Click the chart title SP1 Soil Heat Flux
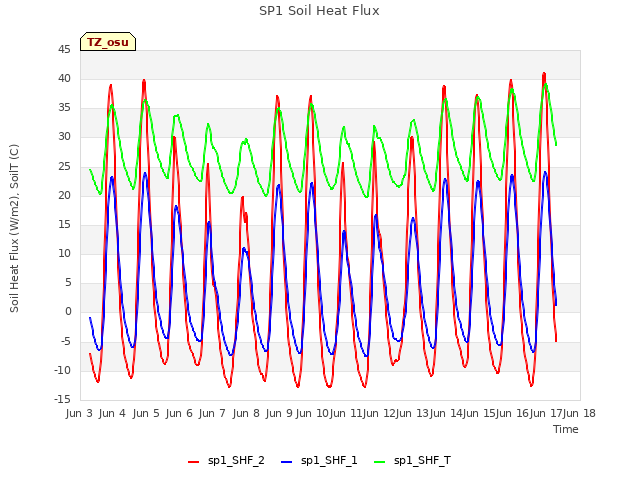The image size is (640, 480). point(319,11)
